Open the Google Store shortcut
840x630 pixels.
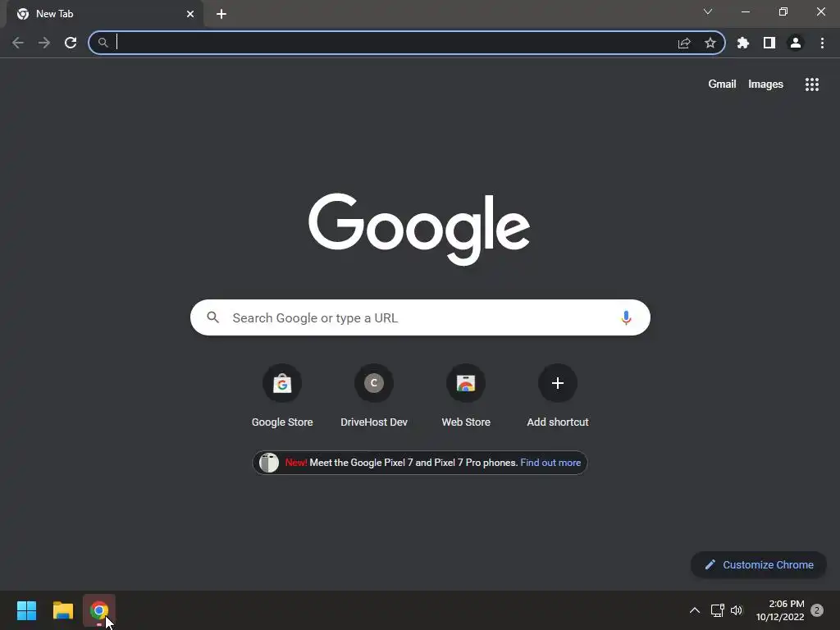pyautogui.click(x=282, y=396)
